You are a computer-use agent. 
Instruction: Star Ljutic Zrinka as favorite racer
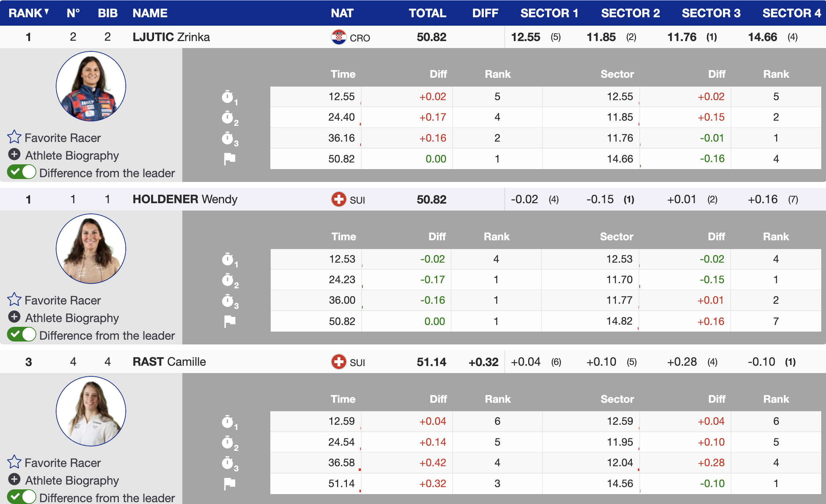tap(14, 137)
